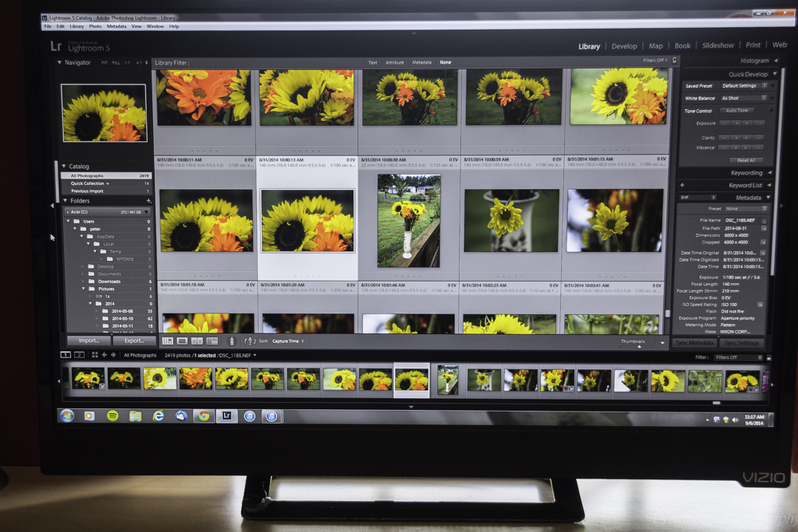Switch to the Develop module
The width and height of the screenshot is (798, 532).
624,46
